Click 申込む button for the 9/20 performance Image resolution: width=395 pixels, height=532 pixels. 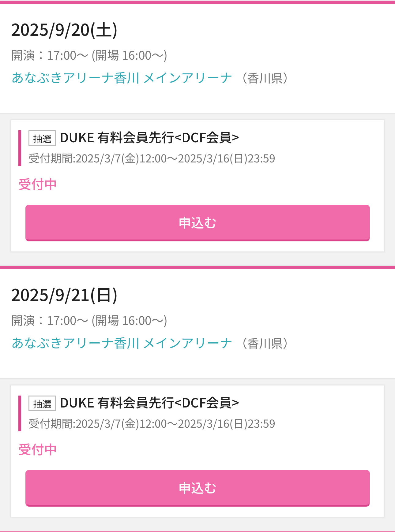(x=197, y=223)
